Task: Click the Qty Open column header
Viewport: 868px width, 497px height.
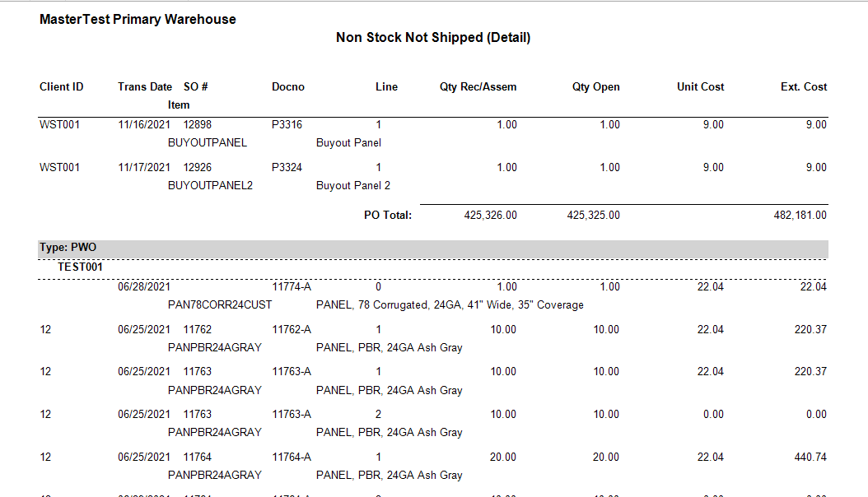Action: pyautogui.click(x=596, y=86)
